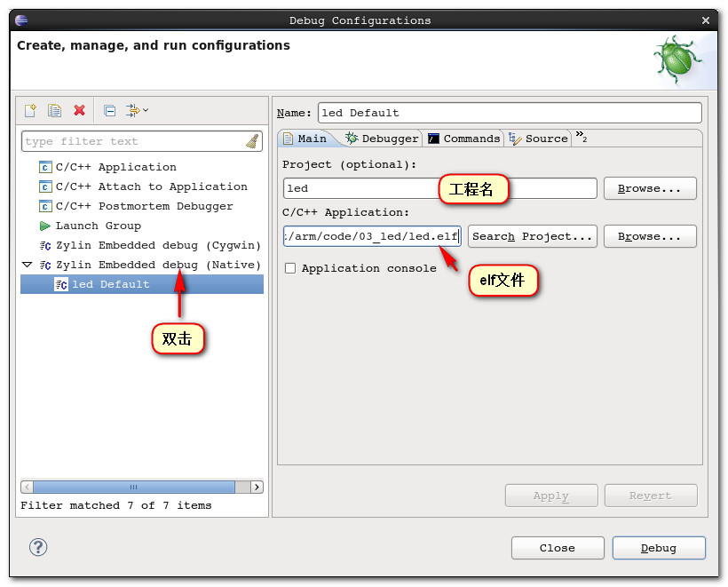The height and width of the screenshot is (587, 728).
Task: Click the Debug button
Action: click(x=658, y=548)
